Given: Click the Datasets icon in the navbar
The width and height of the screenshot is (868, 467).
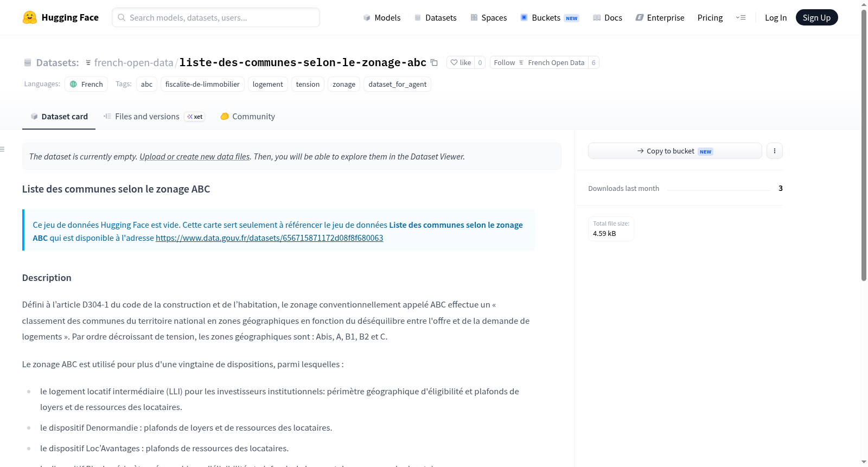Looking at the screenshot, I should tap(418, 17).
